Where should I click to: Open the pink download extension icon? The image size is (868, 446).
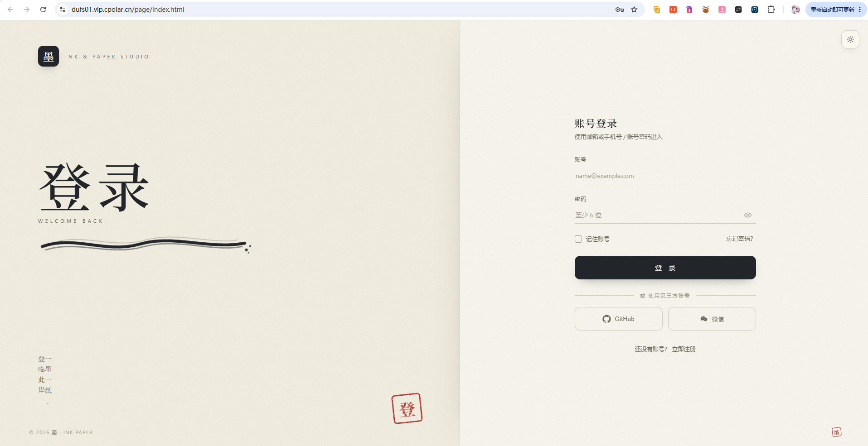click(x=722, y=10)
